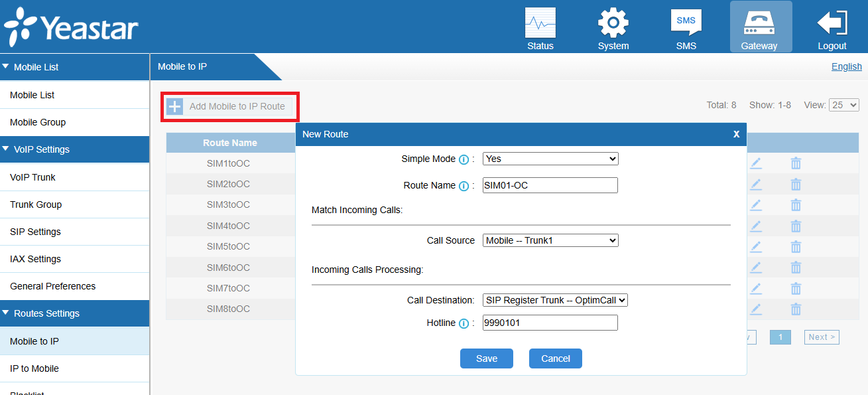The height and width of the screenshot is (395, 868).
Task: Click the Next page button
Action: pos(822,337)
